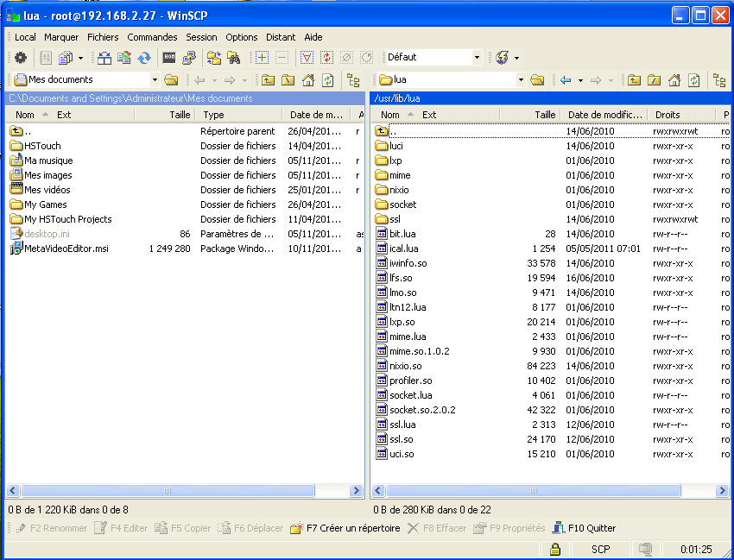Click the copy-to-queue documents toolbar icon

(x=65, y=58)
